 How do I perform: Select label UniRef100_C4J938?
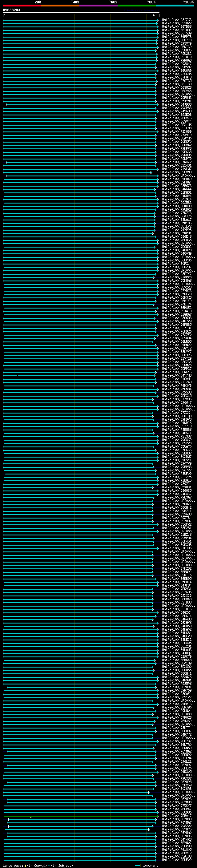pos(177,104)
